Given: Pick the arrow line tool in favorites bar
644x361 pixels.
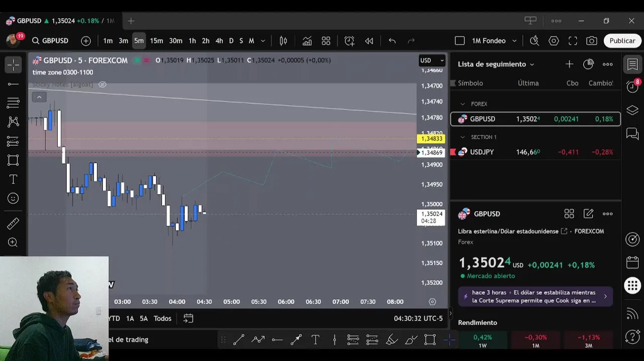Looking at the screenshot, I should tap(296, 340).
